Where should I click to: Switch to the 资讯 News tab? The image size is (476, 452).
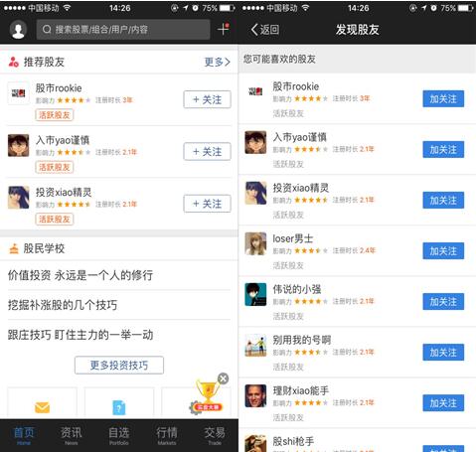[x=72, y=435]
